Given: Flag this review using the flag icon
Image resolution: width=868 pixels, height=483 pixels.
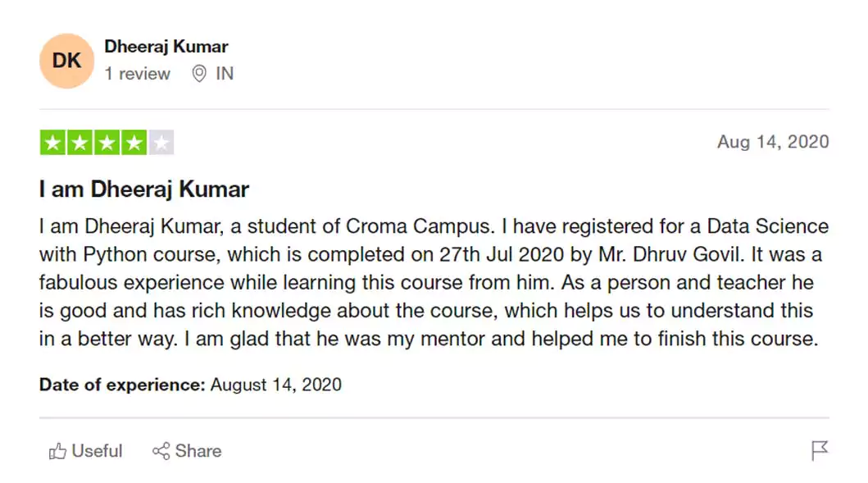Looking at the screenshot, I should (x=819, y=450).
